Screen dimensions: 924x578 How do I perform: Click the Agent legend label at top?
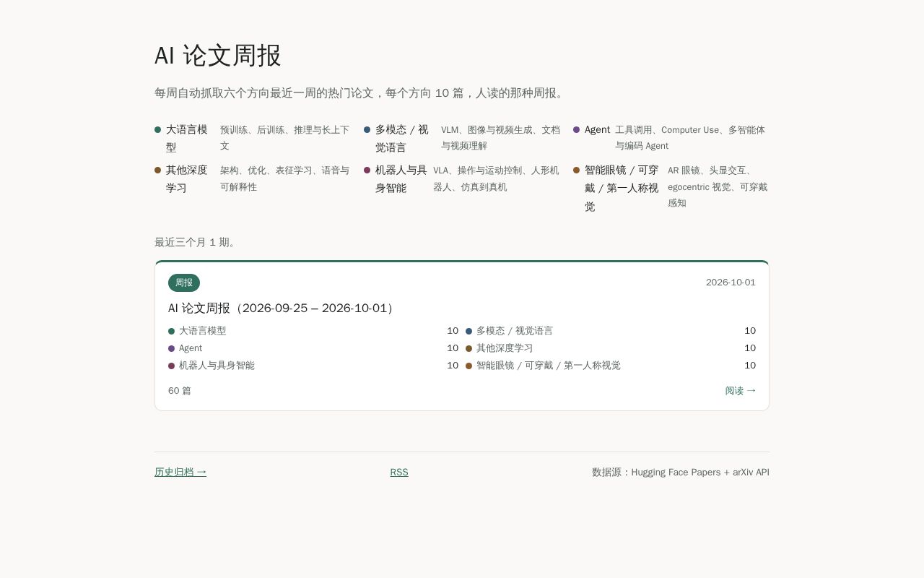pyautogui.click(x=597, y=129)
